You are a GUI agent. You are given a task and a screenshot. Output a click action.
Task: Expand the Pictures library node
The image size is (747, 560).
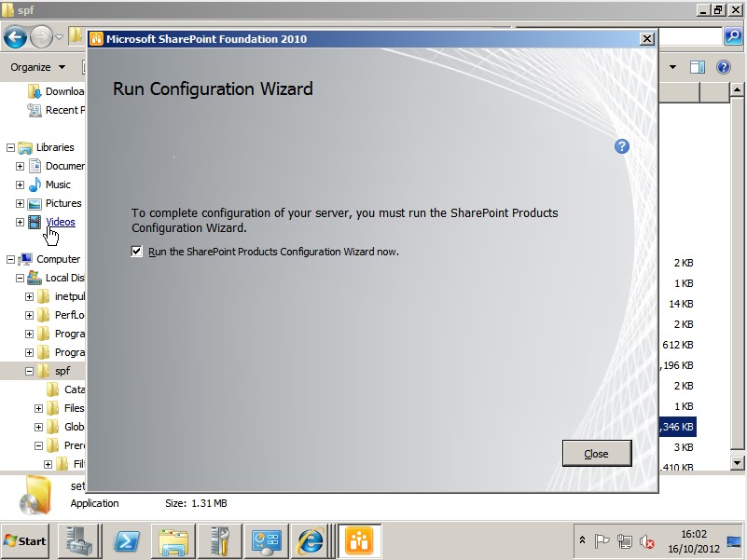tap(20, 203)
